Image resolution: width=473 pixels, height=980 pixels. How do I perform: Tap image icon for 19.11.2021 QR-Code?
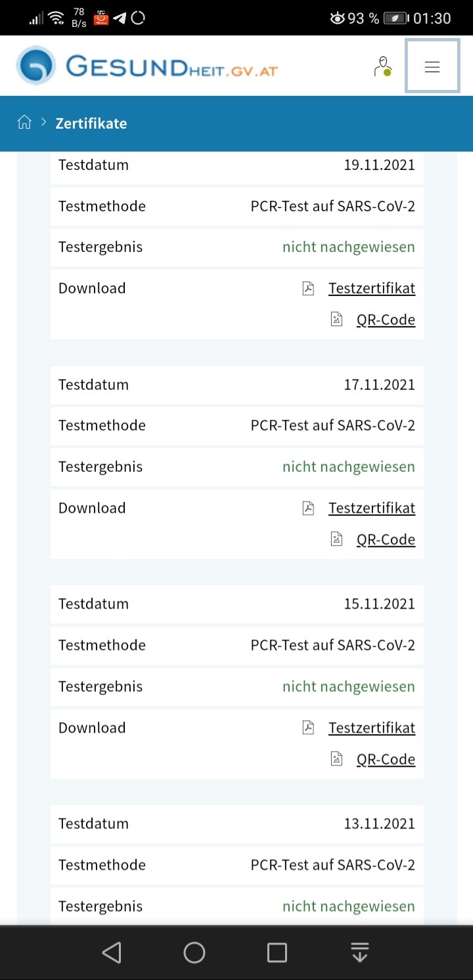tap(336, 320)
